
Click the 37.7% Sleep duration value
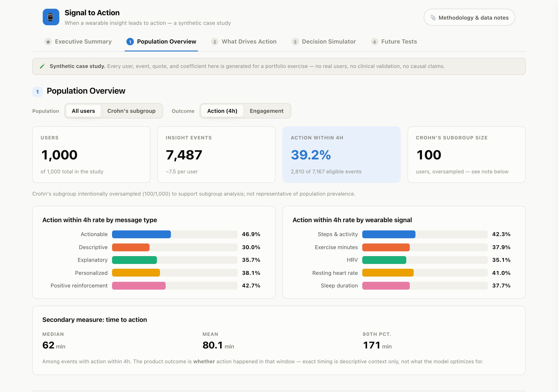tap(501, 286)
